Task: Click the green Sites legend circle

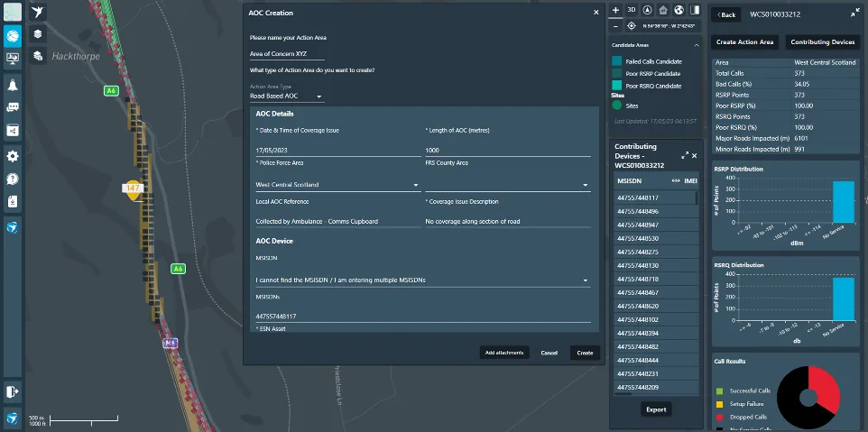Action: [x=616, y=106]
